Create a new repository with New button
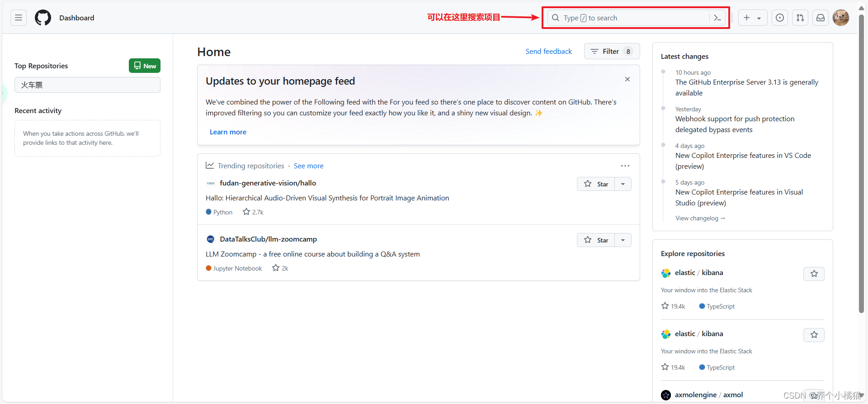The image size is (868, 404). pos(145,66)
